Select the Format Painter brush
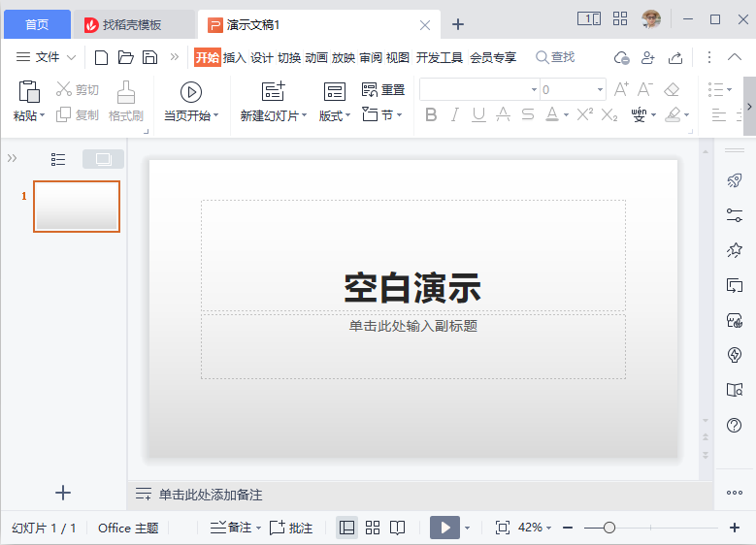 (126, 92)
